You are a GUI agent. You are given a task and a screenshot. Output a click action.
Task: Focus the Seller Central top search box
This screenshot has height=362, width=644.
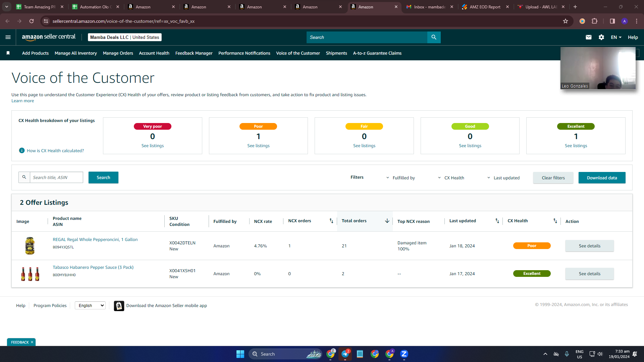pos(367,37)
